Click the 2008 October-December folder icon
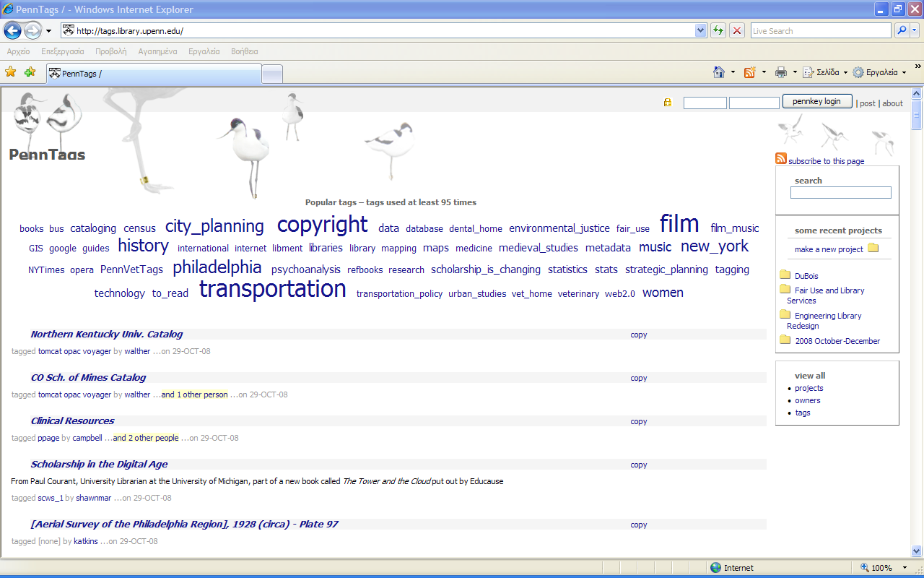 click(785, 340)
